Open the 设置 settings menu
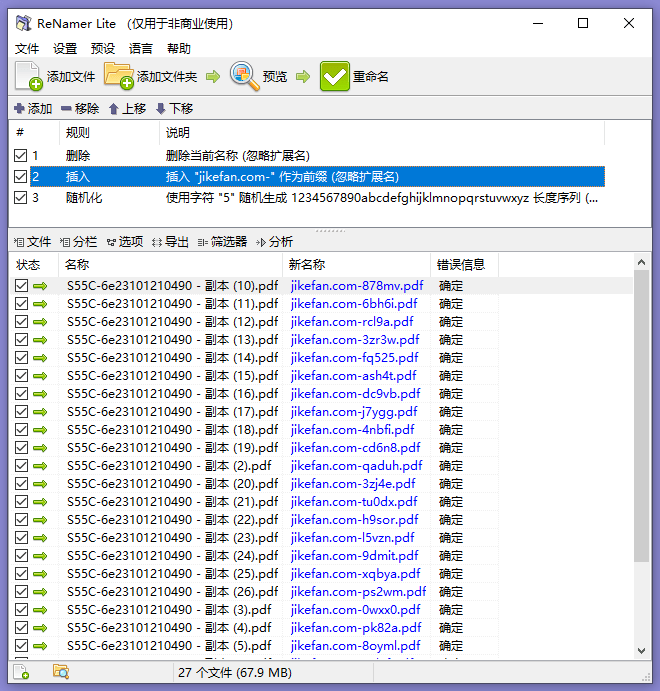The height and width of the screenshot is (691, 660). coord(65,48)
